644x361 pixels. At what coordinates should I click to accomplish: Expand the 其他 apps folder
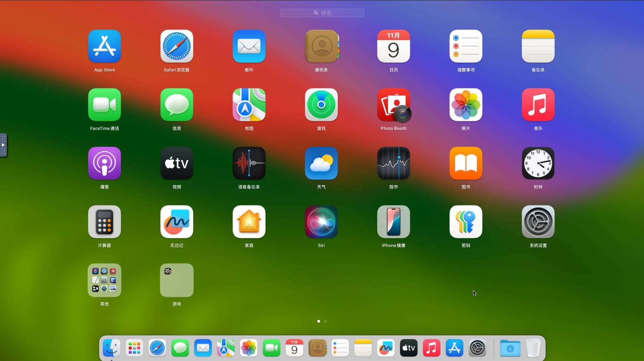pos(105,280)
